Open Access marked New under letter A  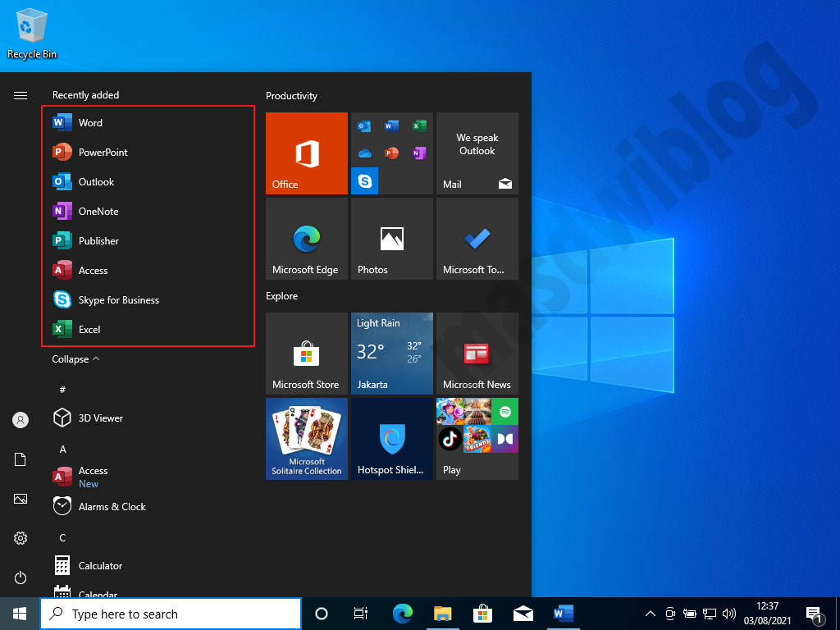coord(148,477)
